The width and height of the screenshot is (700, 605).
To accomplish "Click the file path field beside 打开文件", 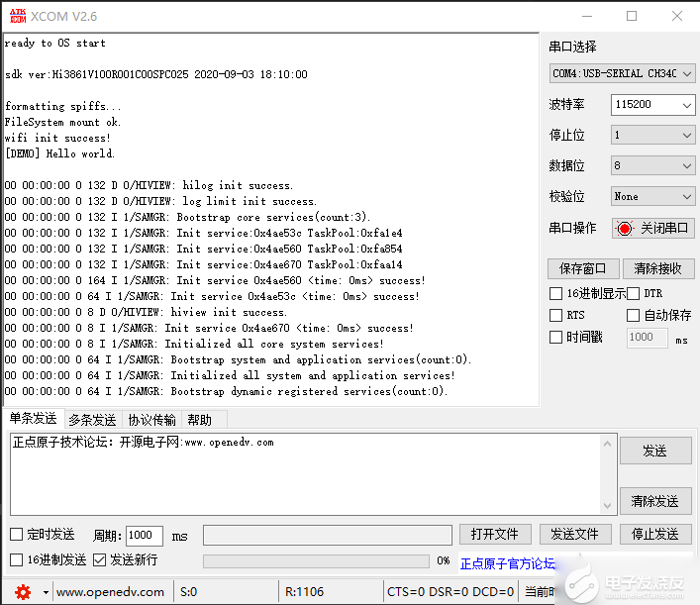I will tap(328, 535).
